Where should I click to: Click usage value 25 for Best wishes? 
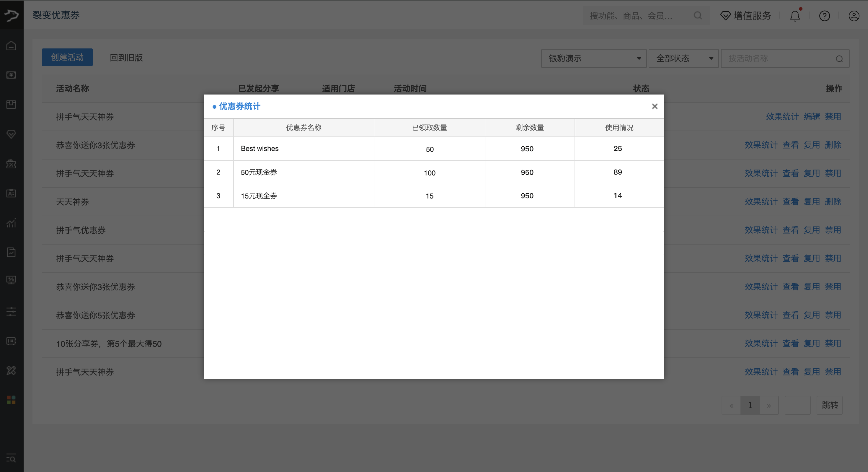point(618,149)
